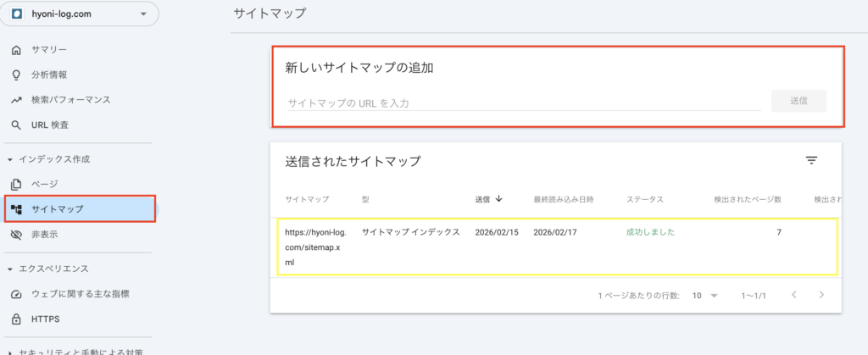Click the 2026/02/17 last-read date cell

[x=555, y=232]
